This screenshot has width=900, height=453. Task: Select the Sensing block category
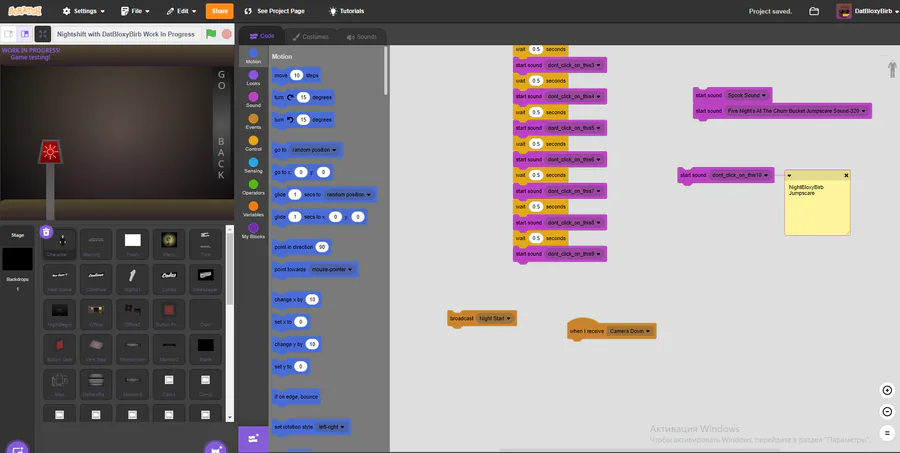pos(253,165)
